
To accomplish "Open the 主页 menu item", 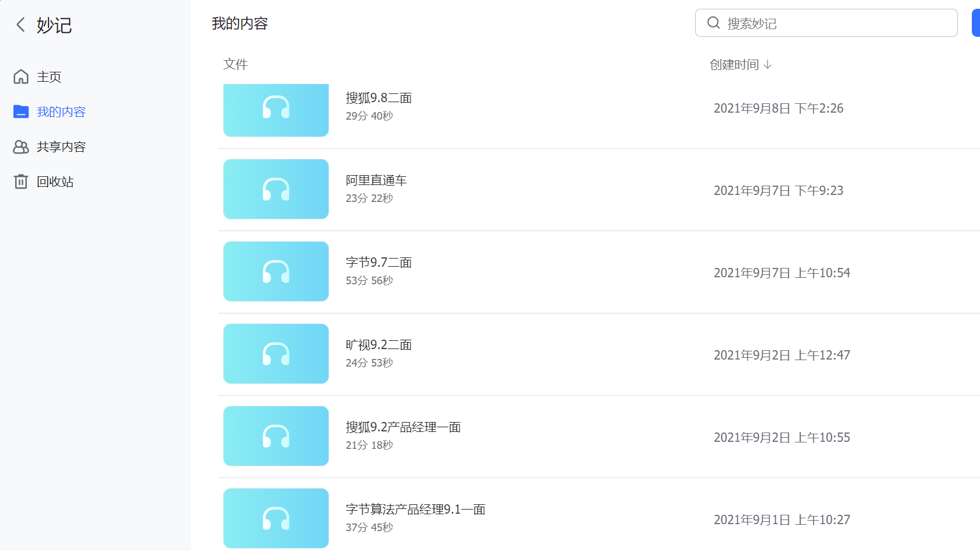I will point(49,76).
